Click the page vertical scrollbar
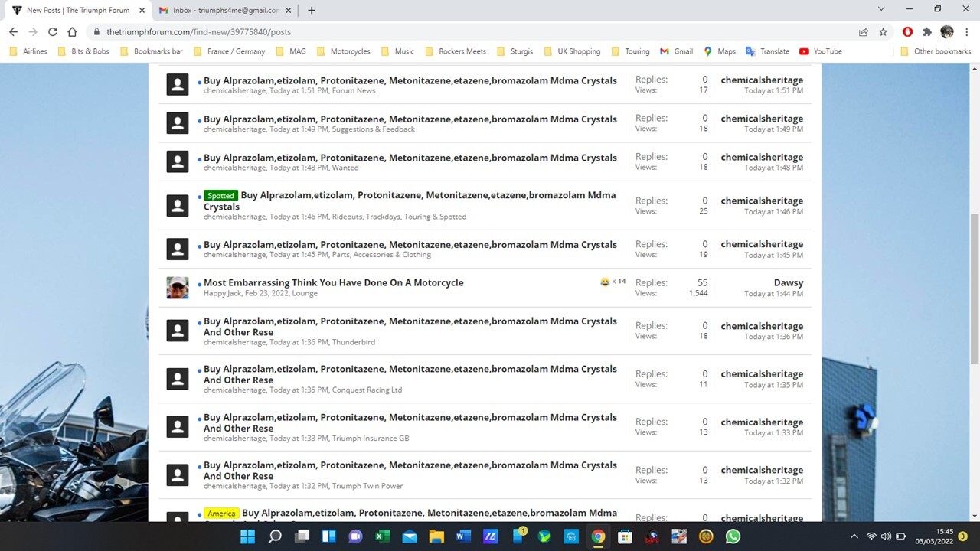This screenshot has width=980, height=551. pyautogui.click(x=974, y=291)
